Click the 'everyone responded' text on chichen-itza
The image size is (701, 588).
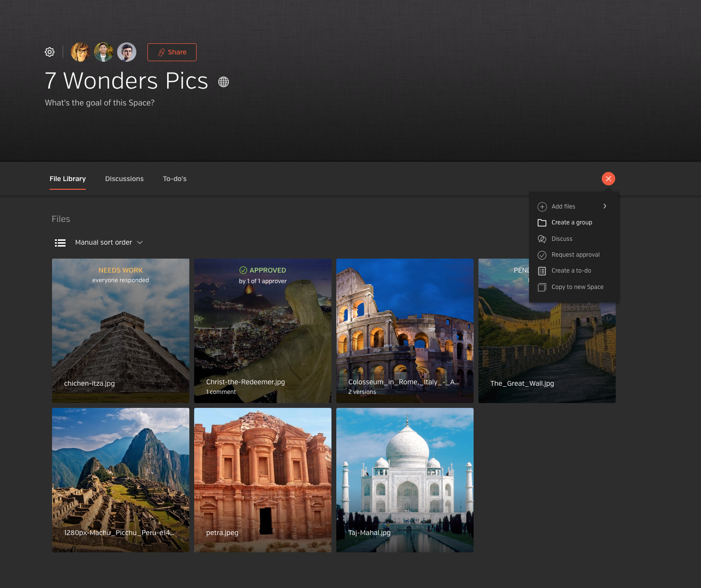pos(120,280)
